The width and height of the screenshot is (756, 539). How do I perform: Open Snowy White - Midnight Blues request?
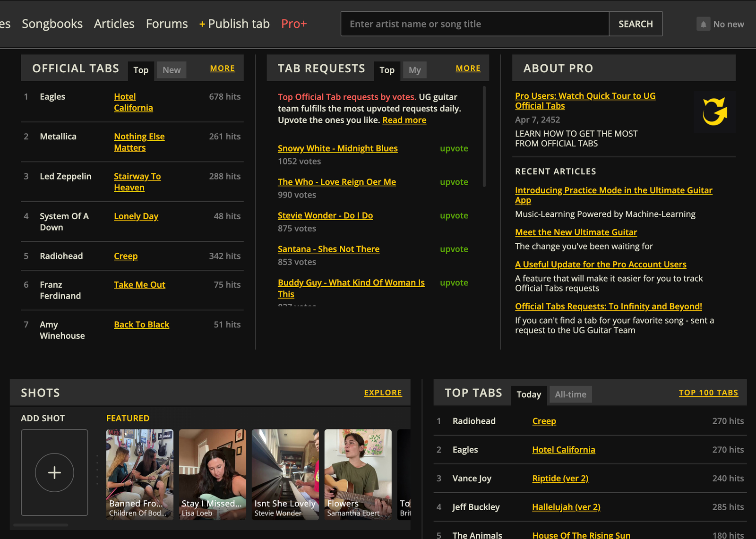click(338, 148)
